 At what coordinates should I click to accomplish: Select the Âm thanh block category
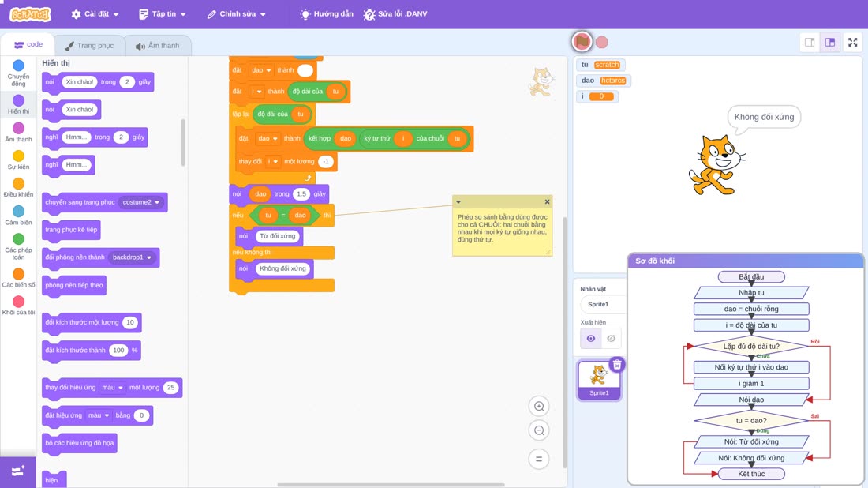(x=18, y=133)
